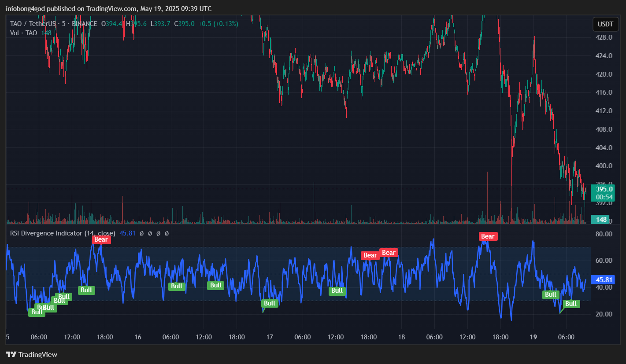Click the Bull label above 12:00 on the 16th

(216, 285)
